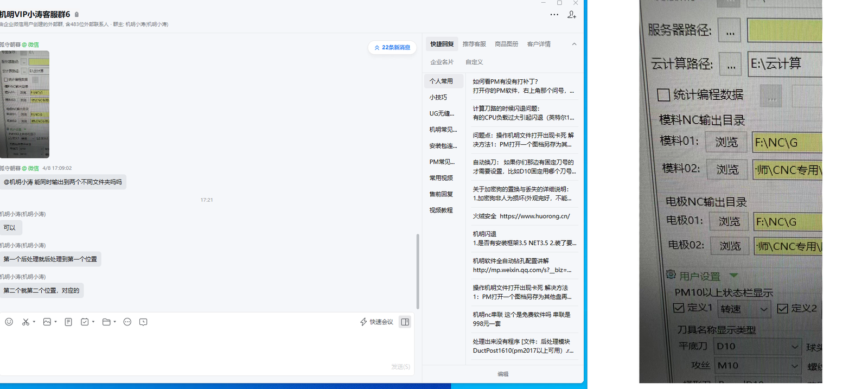Open the document note icon in toolbar
868x389 pixels.
tap(68, 322)
